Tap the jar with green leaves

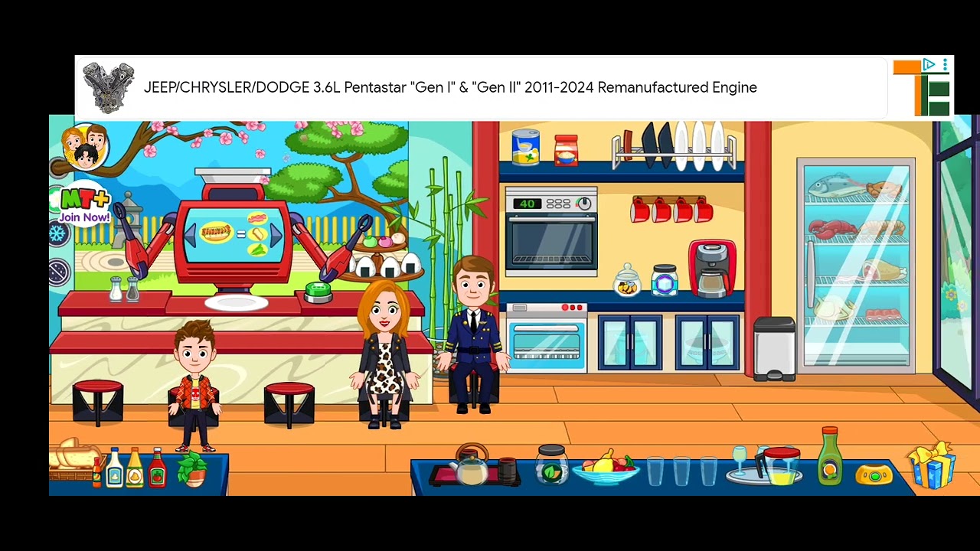(550, 464)
